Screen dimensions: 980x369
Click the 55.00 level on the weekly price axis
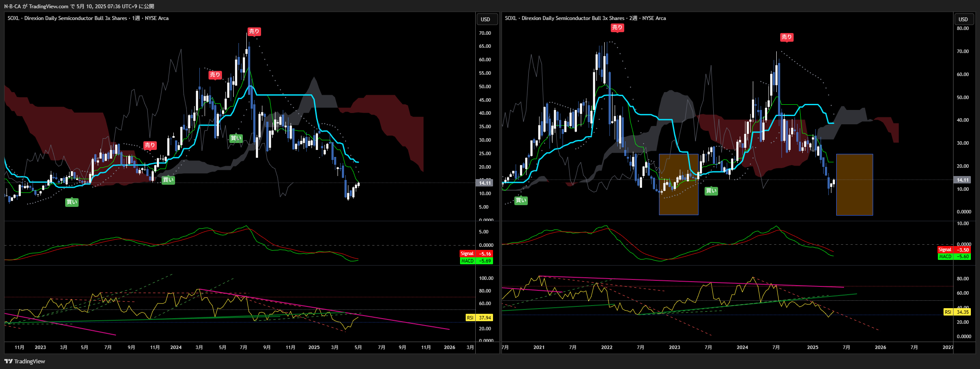point(485,73)
